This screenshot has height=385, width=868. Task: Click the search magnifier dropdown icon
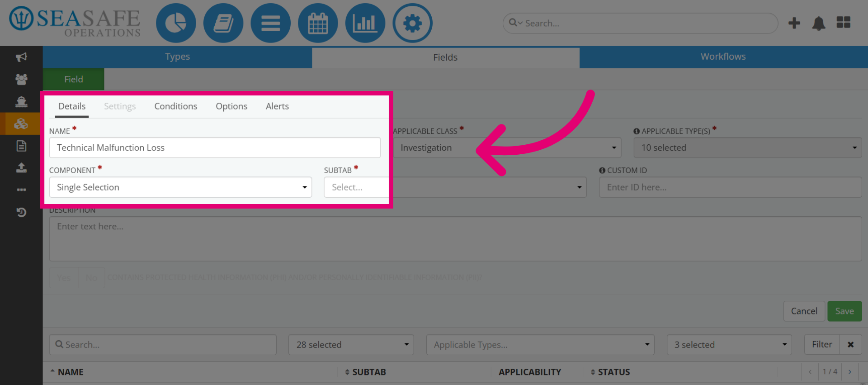[515, 23]
